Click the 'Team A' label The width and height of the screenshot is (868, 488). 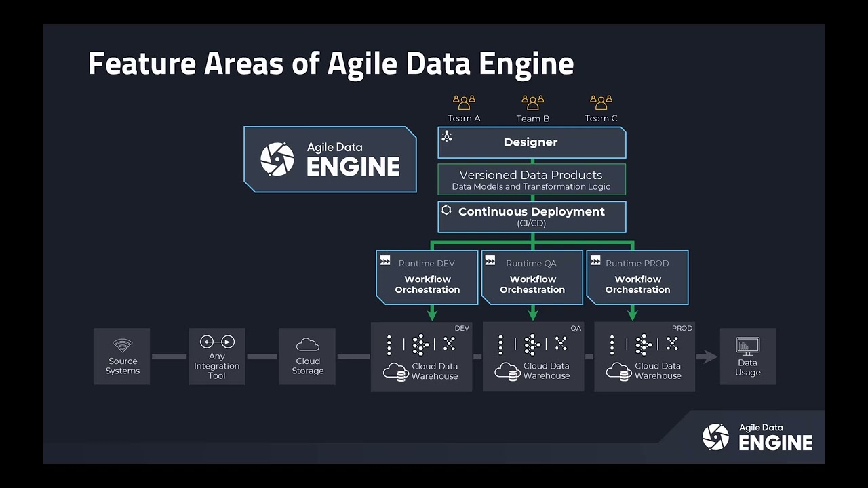[464, 119]
